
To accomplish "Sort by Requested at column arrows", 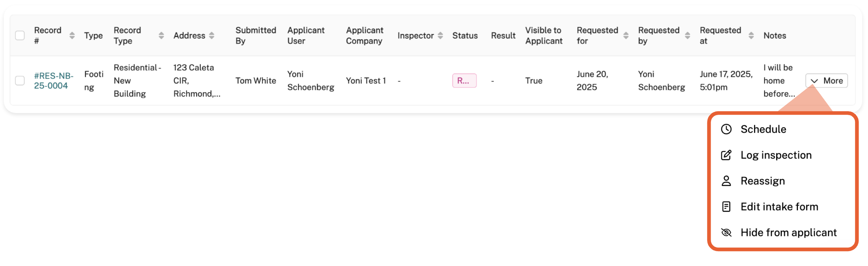I will (751, 35).
